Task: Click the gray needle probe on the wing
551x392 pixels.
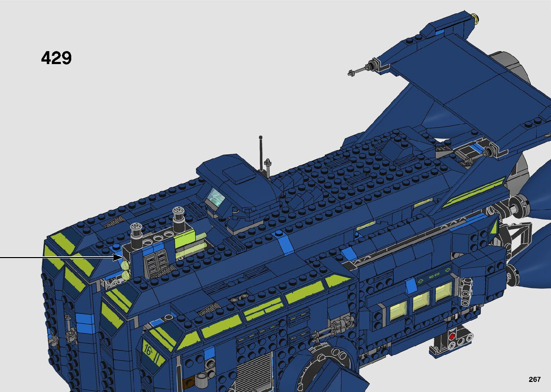Action: tap(362, 70)
